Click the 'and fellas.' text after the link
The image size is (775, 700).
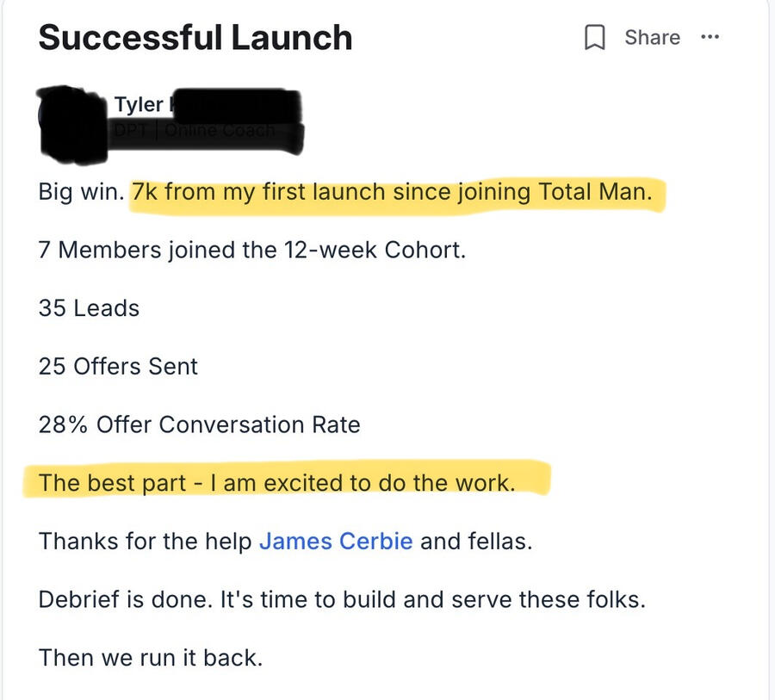475,542
